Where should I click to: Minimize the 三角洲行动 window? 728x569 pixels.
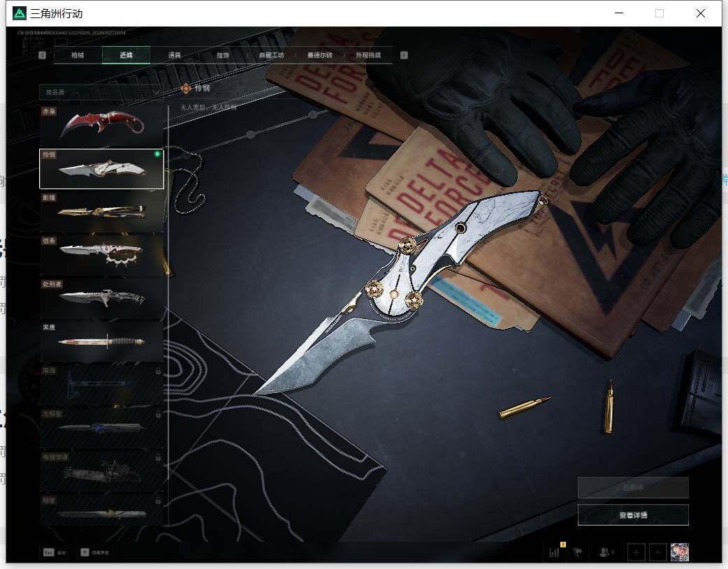[x=619, y=13]
